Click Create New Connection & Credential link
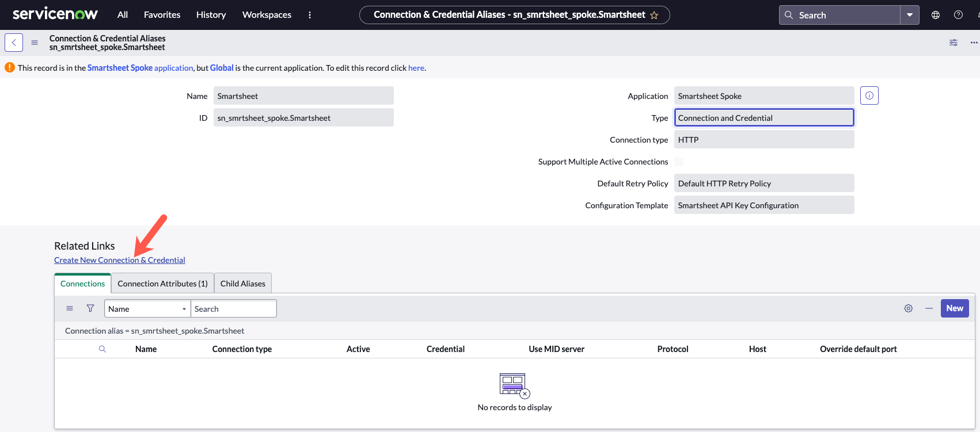 tap(120, 260)
